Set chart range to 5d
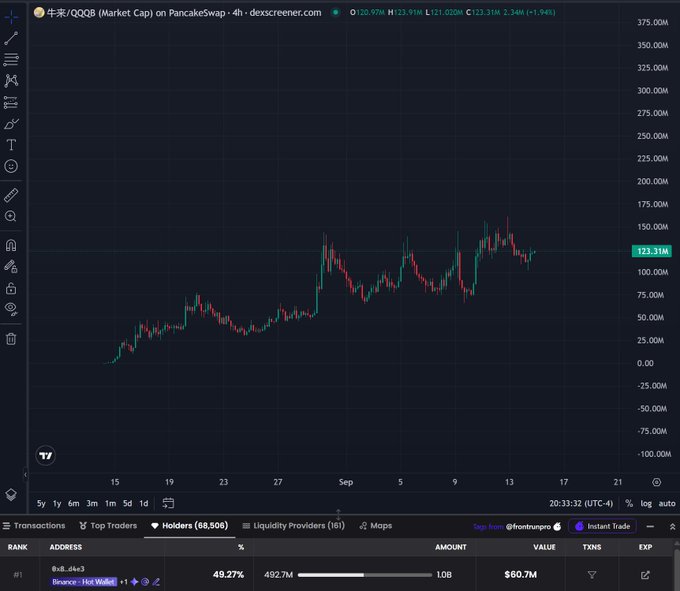Image resolution: width=680 pixels, height=591 pixels. pos(128,503)
